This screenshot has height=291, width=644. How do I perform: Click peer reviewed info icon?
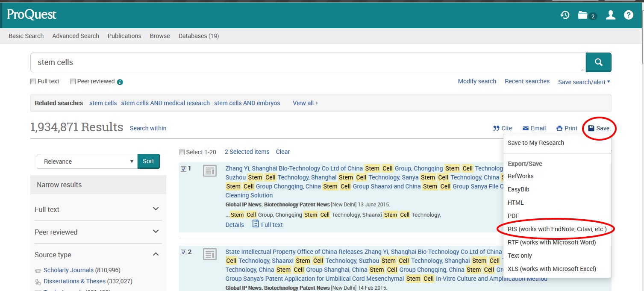coord(120,82)
